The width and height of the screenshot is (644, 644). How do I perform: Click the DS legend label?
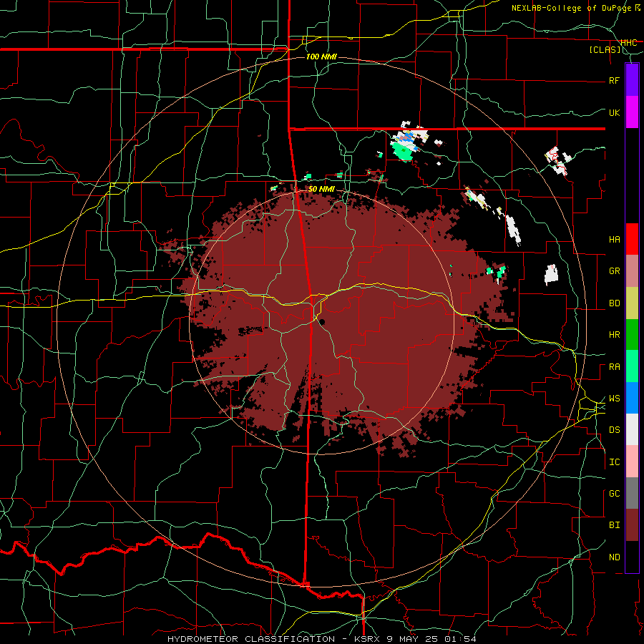coord(615,430)
